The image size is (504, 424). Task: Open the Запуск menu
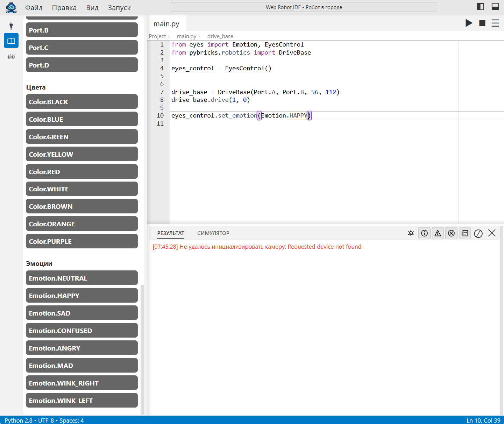click(119, 7)
